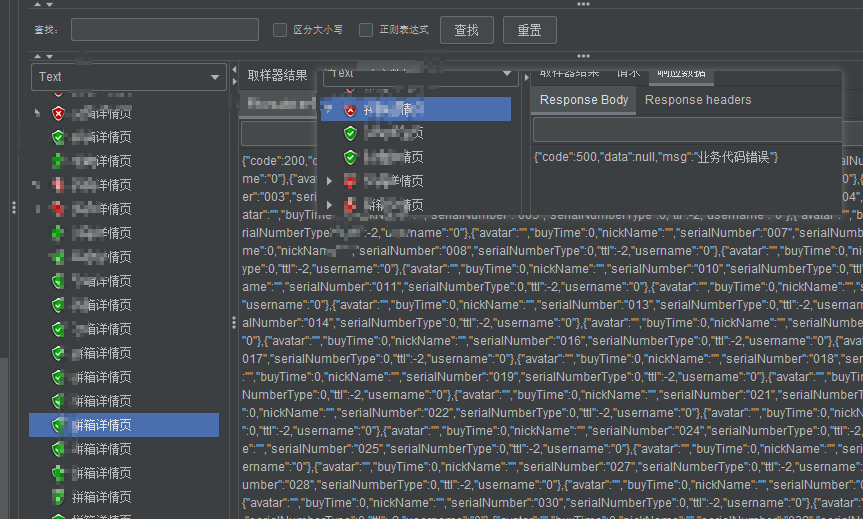Switch to the 取样器结果 tab in main panel

coord(277,75)
